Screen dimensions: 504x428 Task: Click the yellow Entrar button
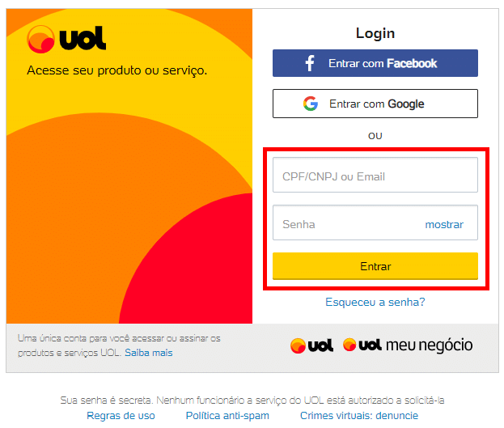[375, 266]
